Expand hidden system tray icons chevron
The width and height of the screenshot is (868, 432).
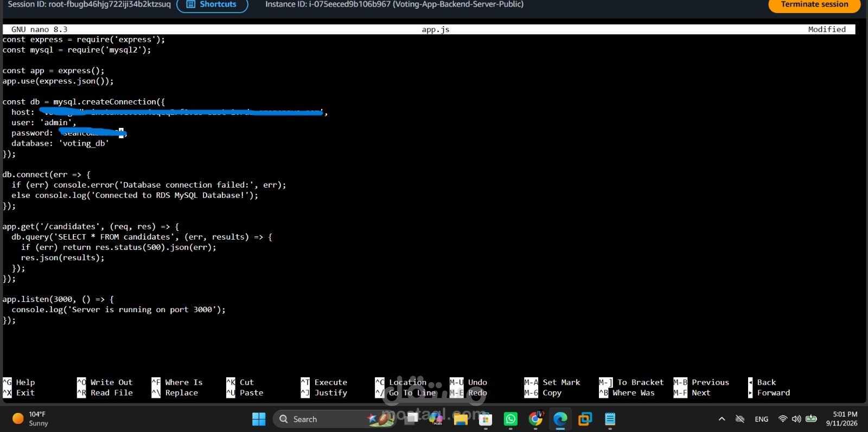point(722,419)
